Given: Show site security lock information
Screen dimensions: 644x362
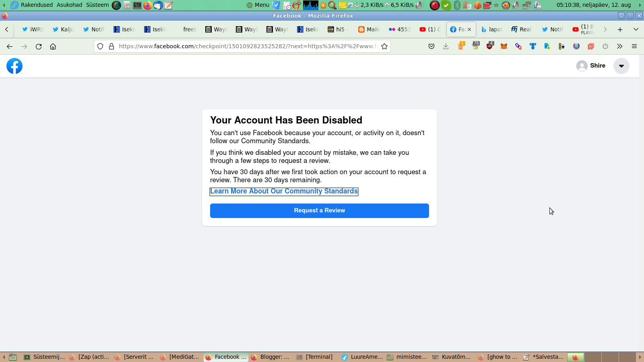Looking at the screenshot, I should pyautogui.click(x=111, y=46).
